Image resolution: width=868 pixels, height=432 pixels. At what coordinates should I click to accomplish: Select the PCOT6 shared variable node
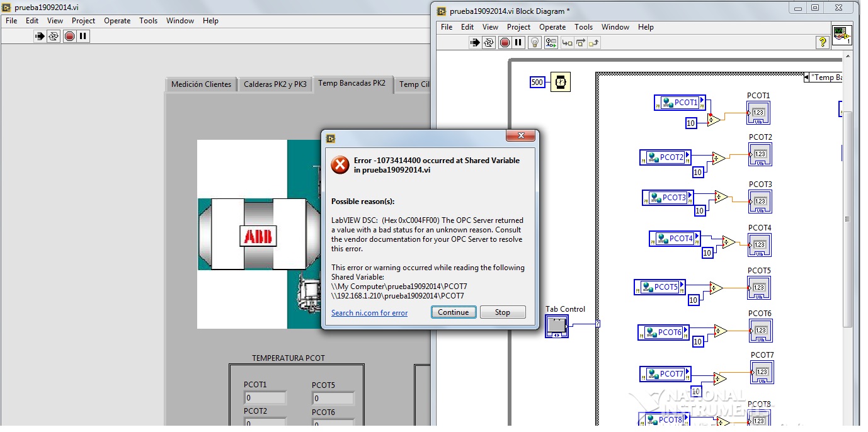[664, 333]
